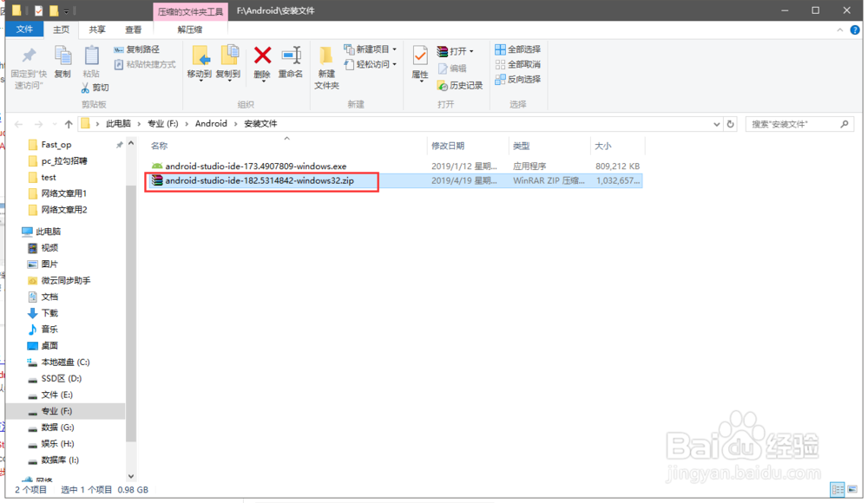Image resolution: width=868 pixels, height=503 pixels.
Task: Click the History (历史记录) icon
Action: 443,85
